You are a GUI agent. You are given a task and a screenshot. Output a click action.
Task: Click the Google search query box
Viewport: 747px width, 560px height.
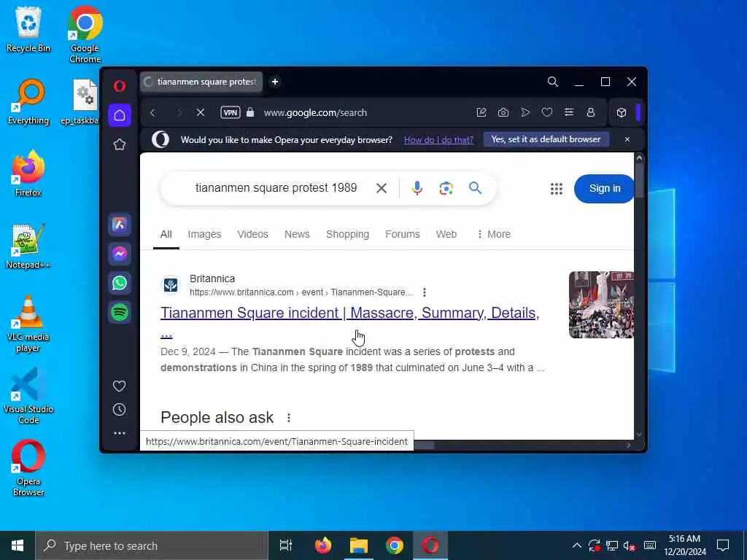pos(276,188)
